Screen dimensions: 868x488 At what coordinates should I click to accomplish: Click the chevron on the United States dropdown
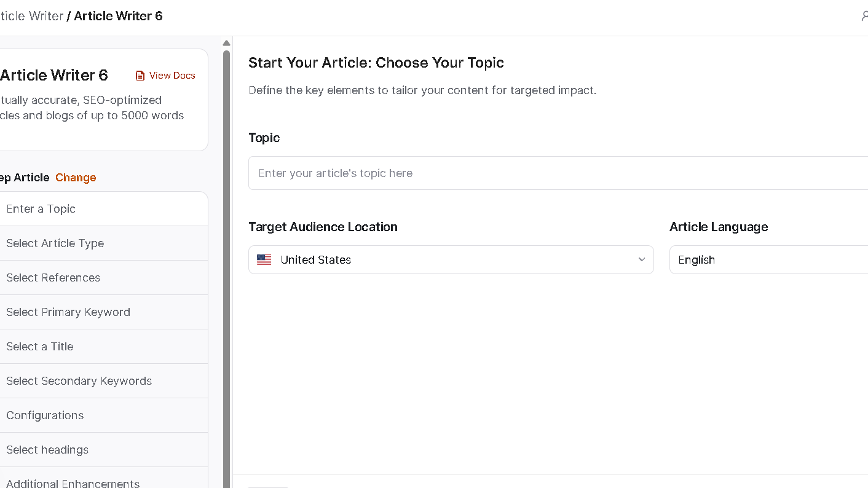click(642, 259)
